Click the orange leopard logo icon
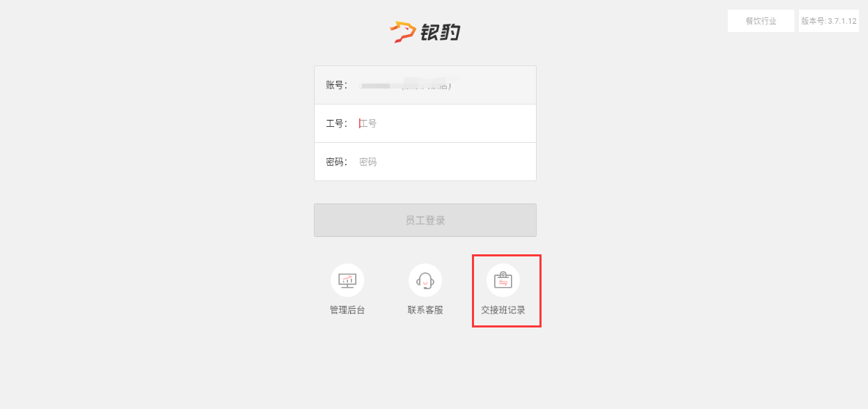The image size is (868, 409). 403,32
